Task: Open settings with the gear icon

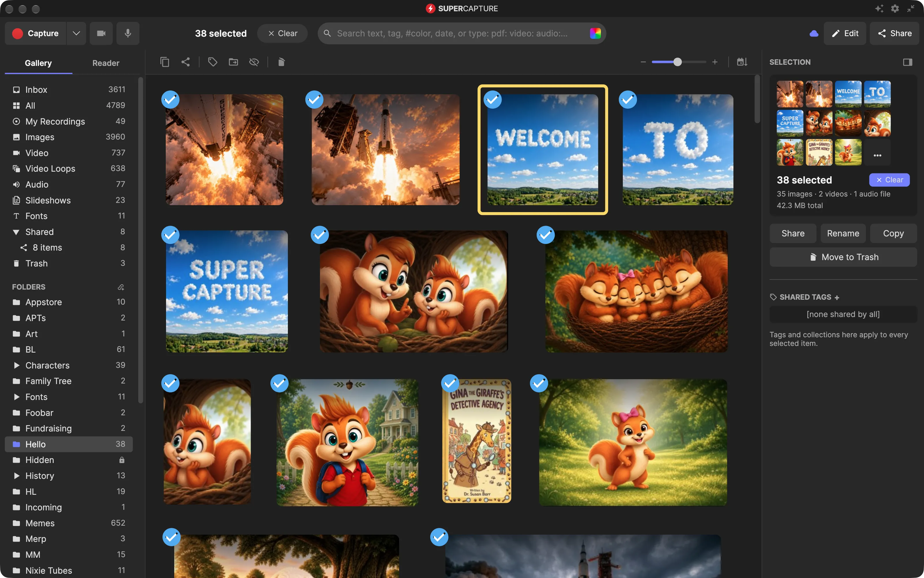Action: (x=895, y=8)
